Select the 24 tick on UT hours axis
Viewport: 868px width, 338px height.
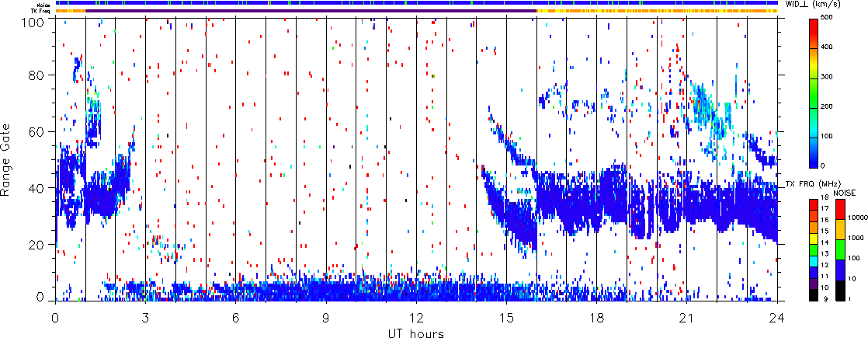point(777,318)
